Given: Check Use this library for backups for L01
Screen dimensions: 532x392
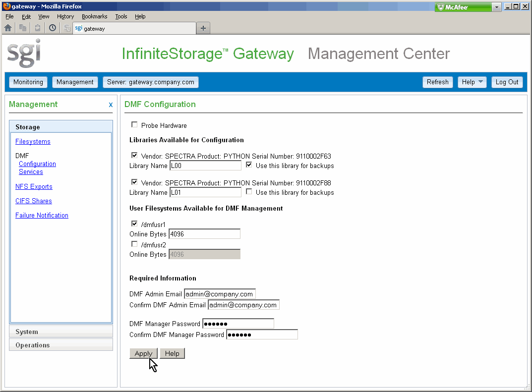Looking at the screenshot, I should click(x=249, y=192).
